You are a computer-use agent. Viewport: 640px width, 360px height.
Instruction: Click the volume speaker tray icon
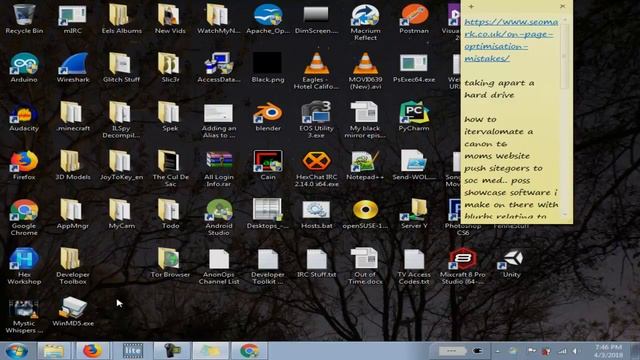click(x=576, y=351)
